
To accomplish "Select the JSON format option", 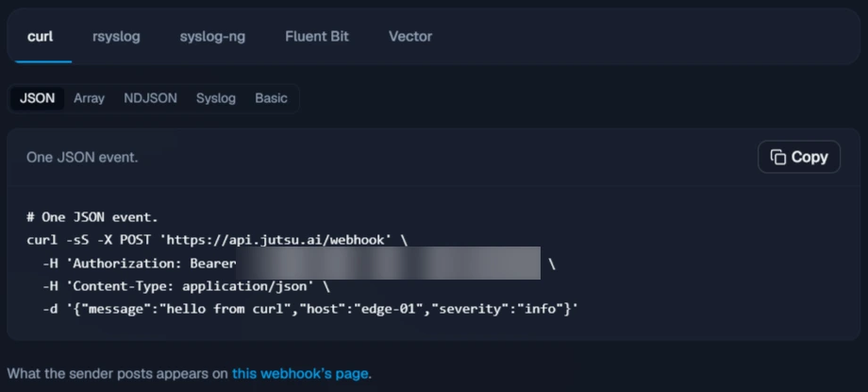I will point(37,98).
